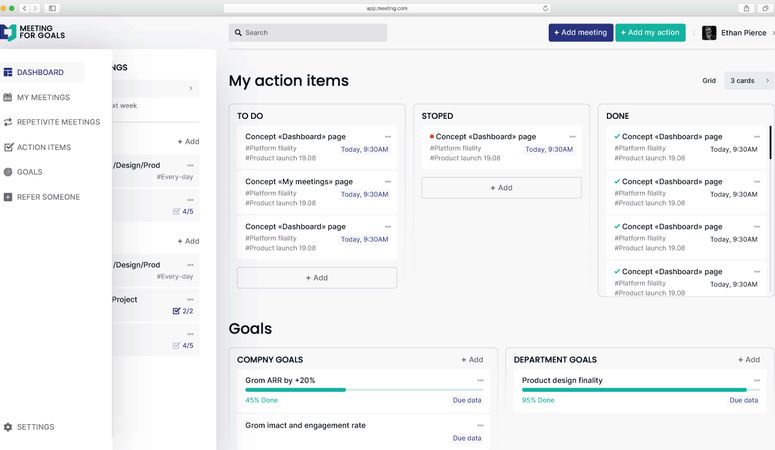
Task: Reload the page via refresh icon
Action: click(x=545, y=8)
